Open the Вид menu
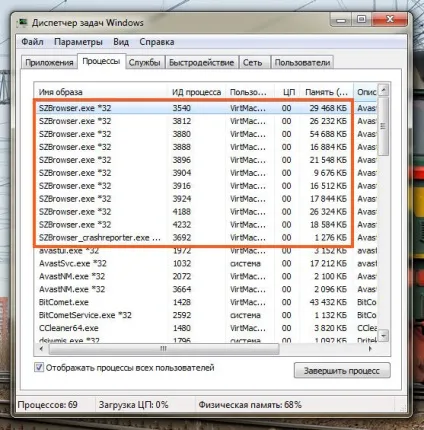Image resolution: width=424 pixels, height=430 pixels. tap(121, 42)
